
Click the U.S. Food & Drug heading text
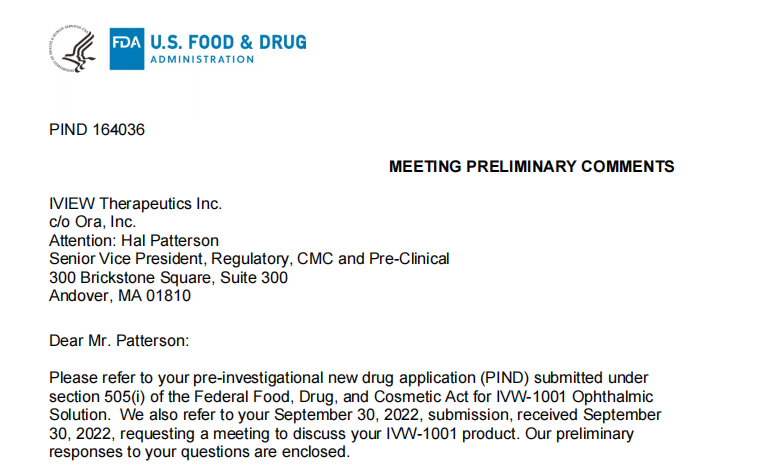[x=228, y=42]
